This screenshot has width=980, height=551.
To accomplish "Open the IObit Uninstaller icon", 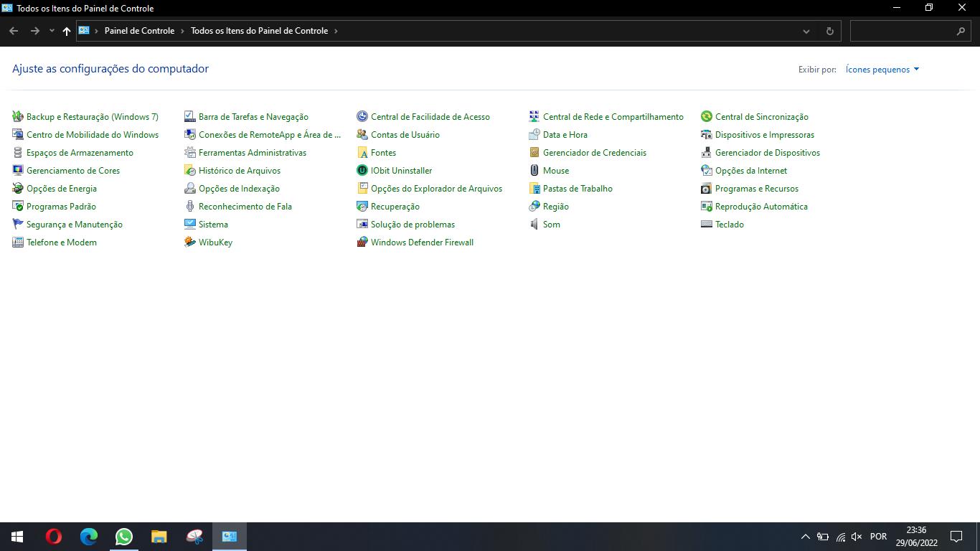I will 362,171.
